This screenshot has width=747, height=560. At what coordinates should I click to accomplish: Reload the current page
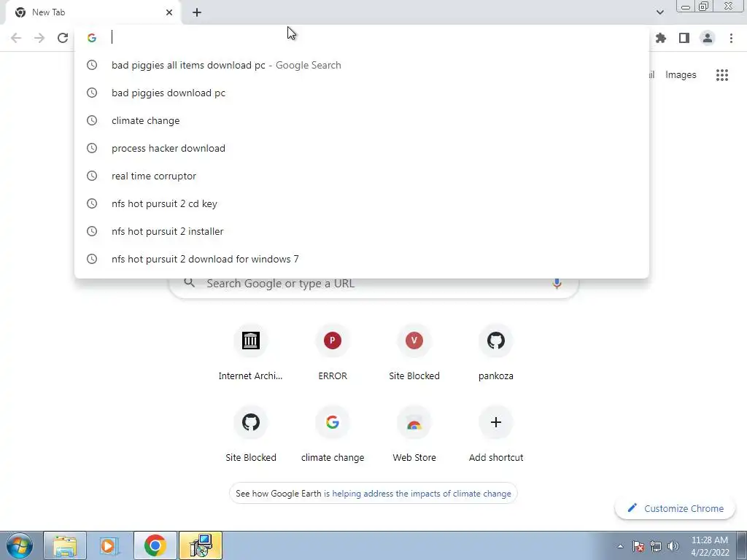[x=63, y=38]
